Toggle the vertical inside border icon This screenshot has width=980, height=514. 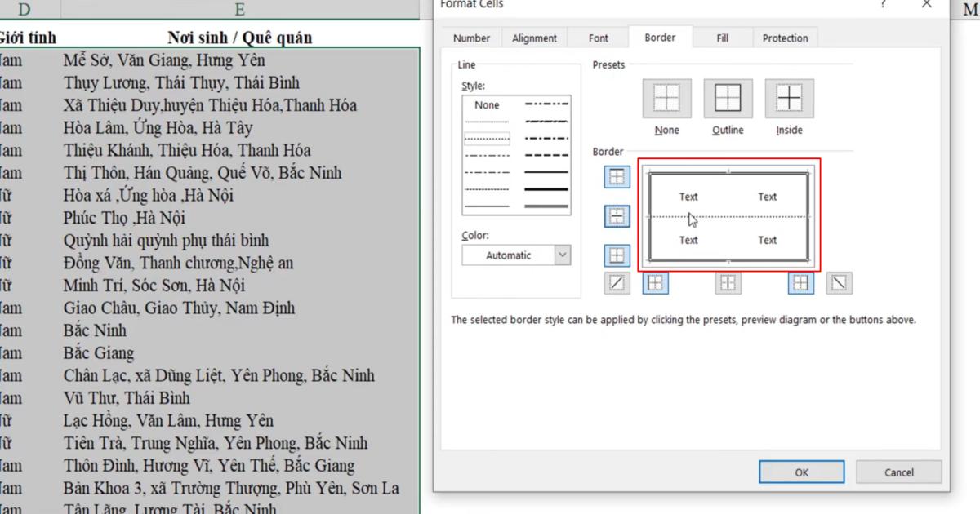click(x=728, y=283)
